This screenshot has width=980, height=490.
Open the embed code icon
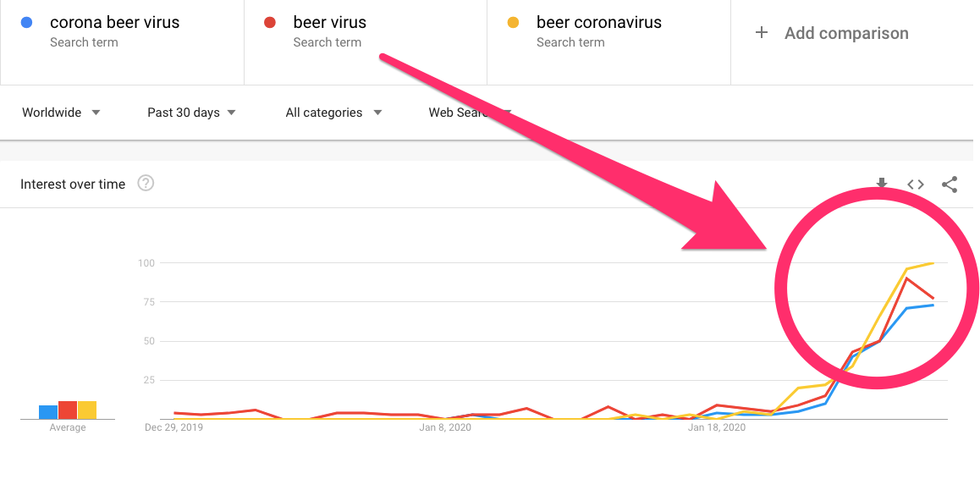(x=915, y=184)
